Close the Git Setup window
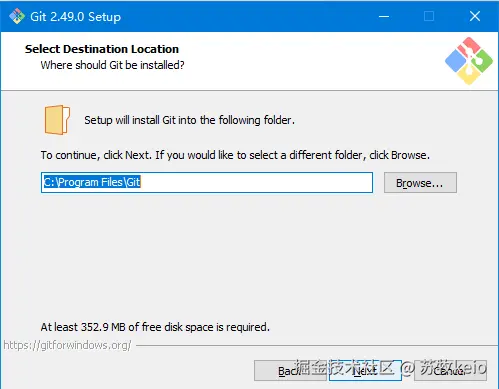The image size is (499, 389). point(475,16)
